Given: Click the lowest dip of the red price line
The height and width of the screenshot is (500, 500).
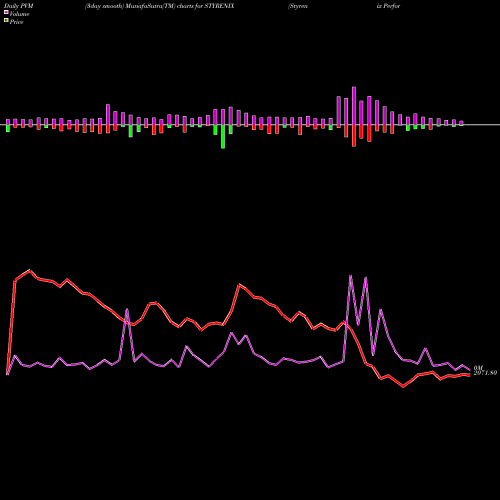Looking at the screenshot, I should click(403, 387).
